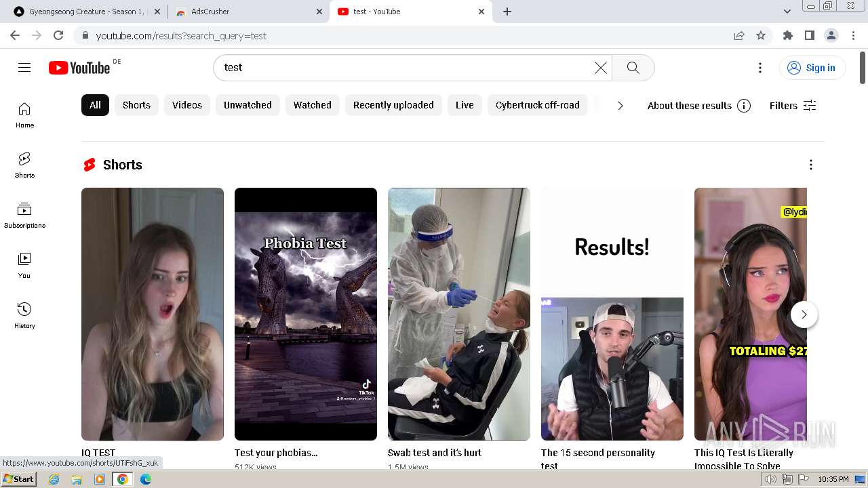Click 'Swab test and it's hurt' title
The image size is (868, 488).
click(x=435, y=453)
